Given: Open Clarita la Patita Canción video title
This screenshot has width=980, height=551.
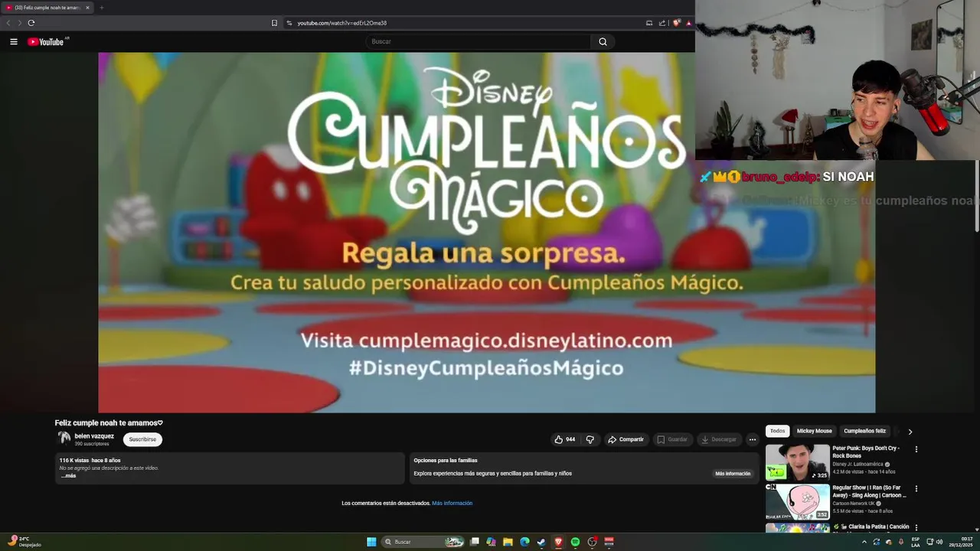Looking at the screenshot, I should click(x=871, y=527).
